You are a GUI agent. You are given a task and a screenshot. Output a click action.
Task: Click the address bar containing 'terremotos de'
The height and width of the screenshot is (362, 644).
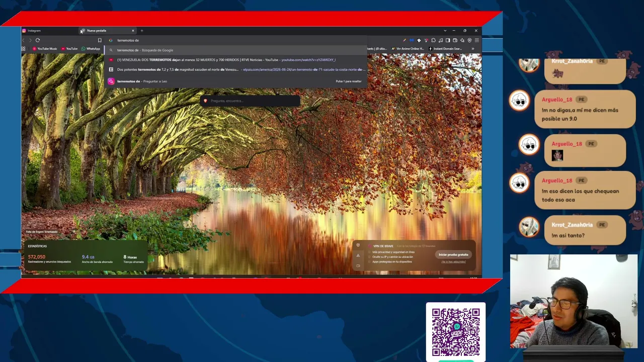236,40
